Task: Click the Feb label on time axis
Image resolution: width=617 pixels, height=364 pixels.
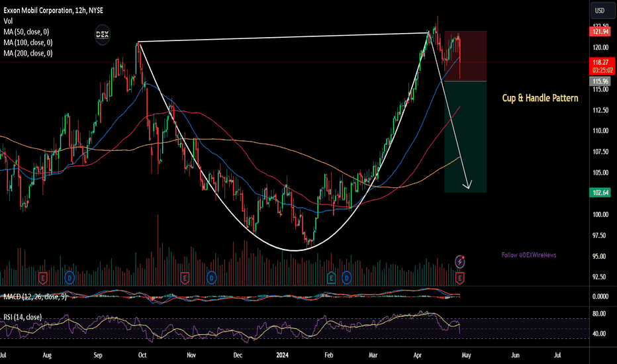Action: pos(328,355)
